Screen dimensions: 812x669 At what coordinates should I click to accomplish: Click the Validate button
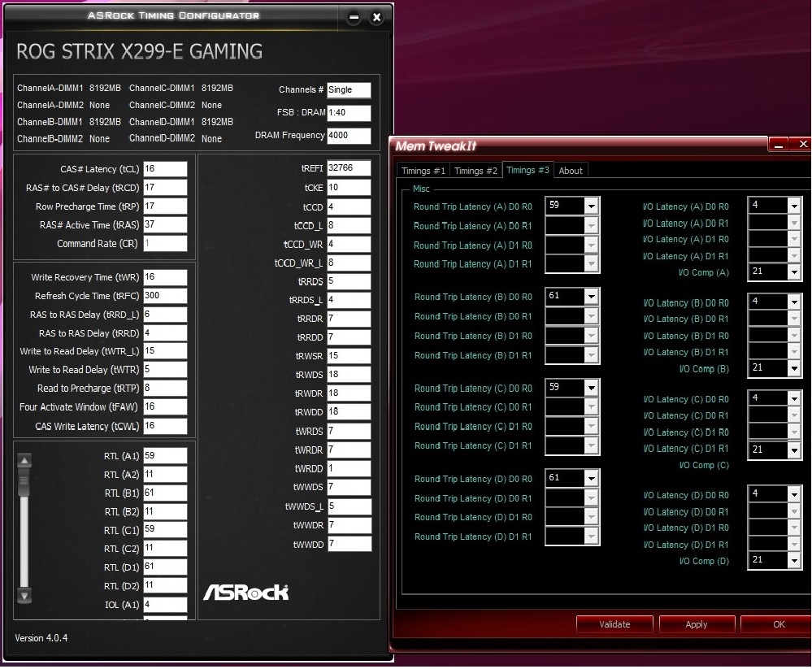point(614,624)
